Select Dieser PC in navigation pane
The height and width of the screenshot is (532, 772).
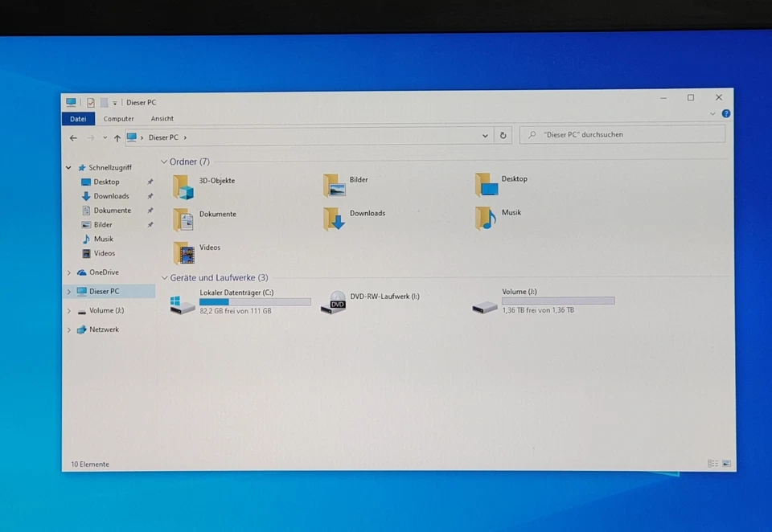104,292
